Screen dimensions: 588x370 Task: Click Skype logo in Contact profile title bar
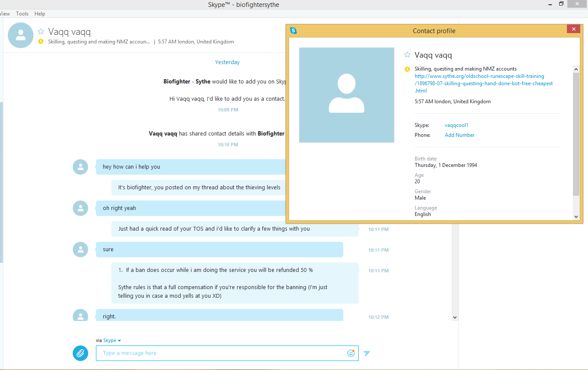point(293,31)
